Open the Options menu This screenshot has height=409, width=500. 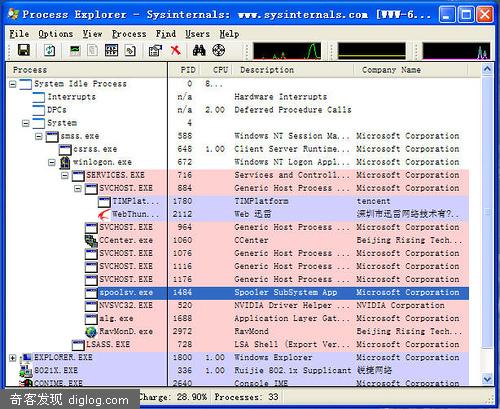(x=55, y=34)
